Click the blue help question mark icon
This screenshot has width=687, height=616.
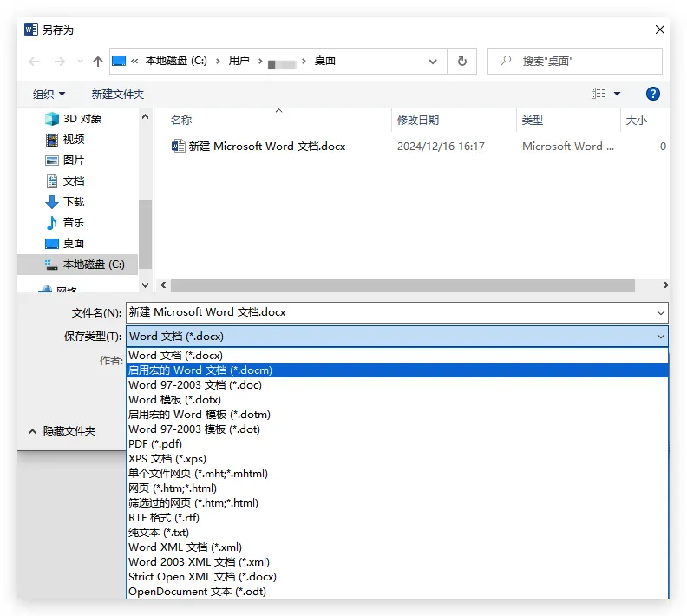pyautogui.click(x=652, y=94)
